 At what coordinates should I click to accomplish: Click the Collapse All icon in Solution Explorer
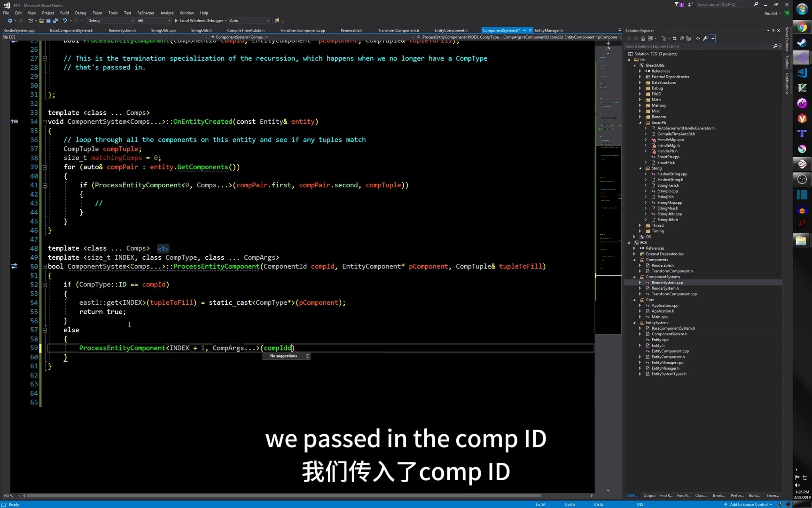[681, 39]
